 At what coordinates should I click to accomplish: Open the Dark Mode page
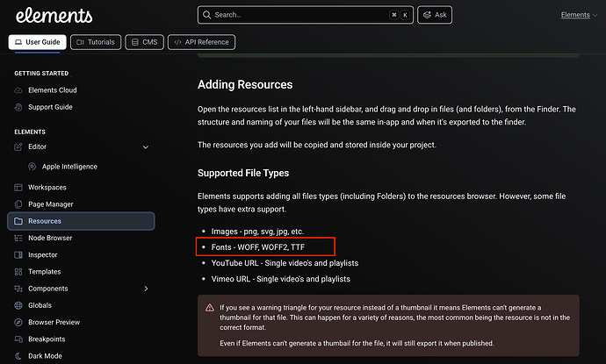(45, 356)
